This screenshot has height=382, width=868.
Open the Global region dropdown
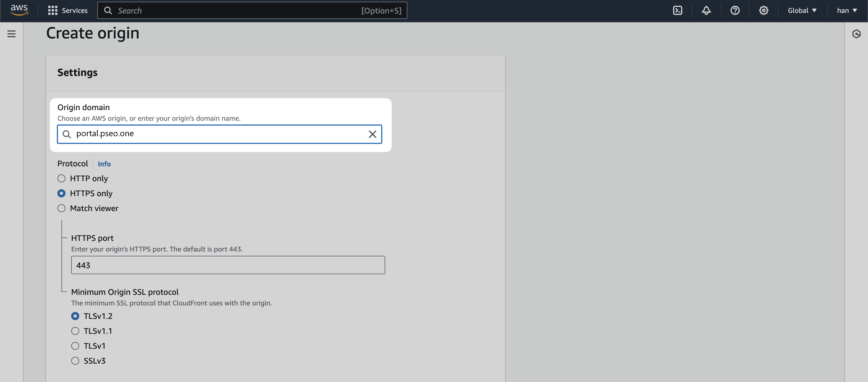tap(802, 10)
